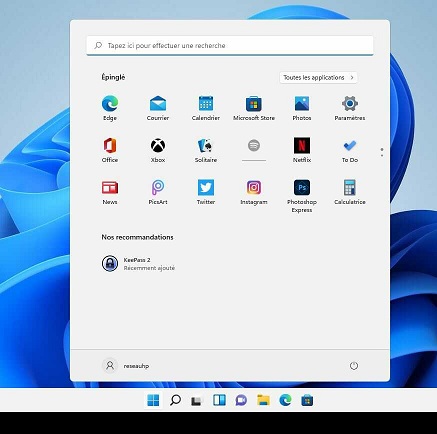The width and height of the screenshot is (437, 434).
Task: Open the Instagram app
Action: click(254, 192)
